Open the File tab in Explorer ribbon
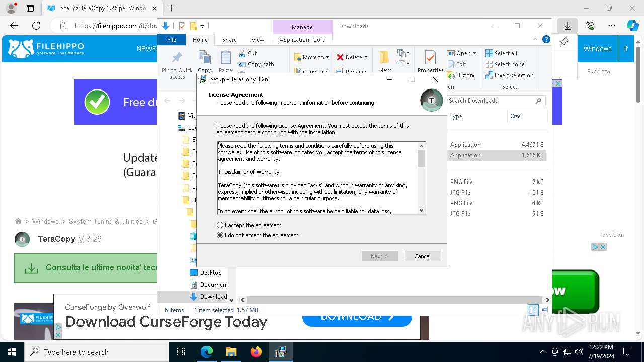This screenshot has width=644, height=362. 172,40
